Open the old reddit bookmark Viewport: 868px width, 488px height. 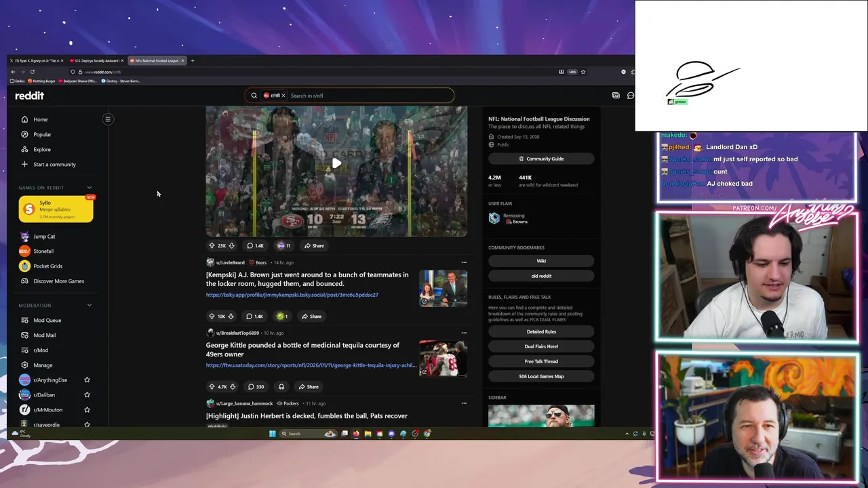coord(541,276)
